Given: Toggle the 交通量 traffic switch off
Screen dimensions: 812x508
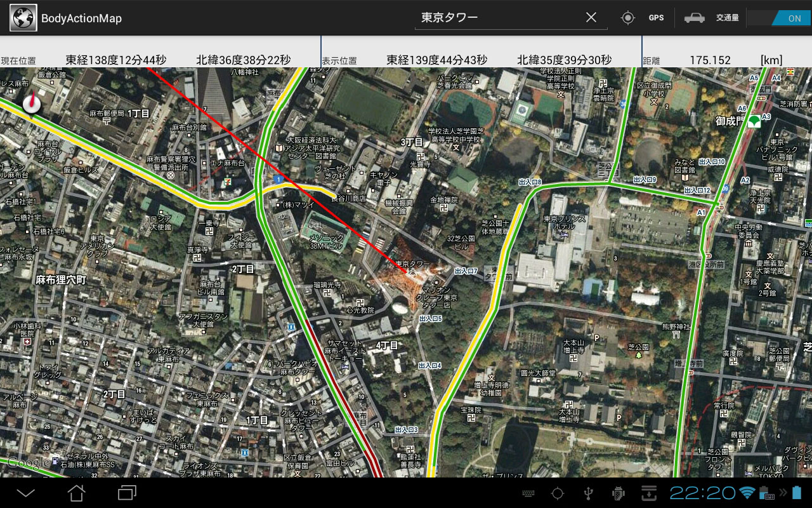Looking at the screenshot, I should [x=778, y=18].
